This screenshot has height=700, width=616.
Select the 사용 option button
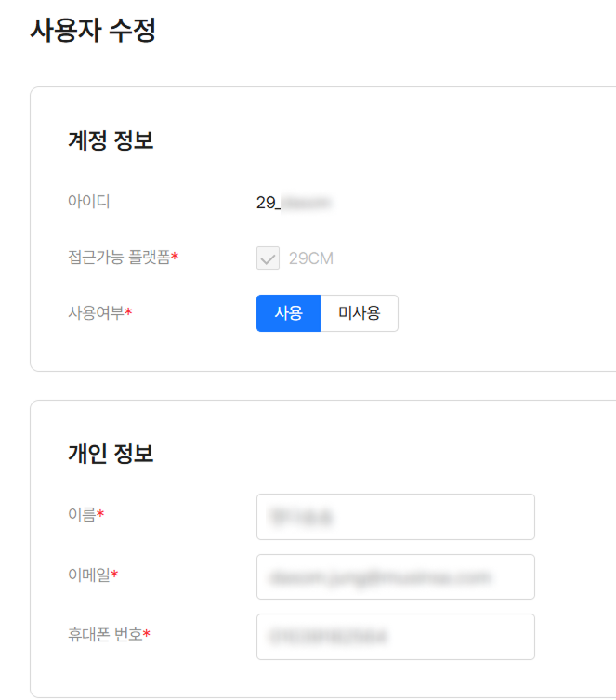click(x=288, y=313)
